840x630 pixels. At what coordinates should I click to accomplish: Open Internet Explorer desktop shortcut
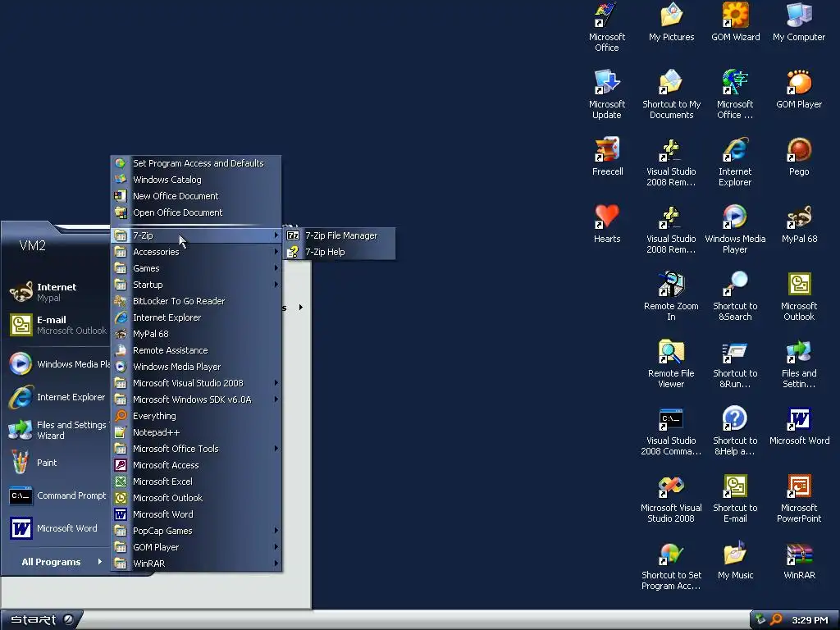[735, 162]
